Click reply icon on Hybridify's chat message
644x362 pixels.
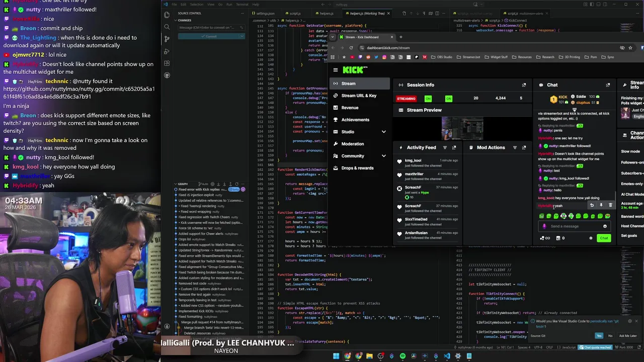pos(592,205)
